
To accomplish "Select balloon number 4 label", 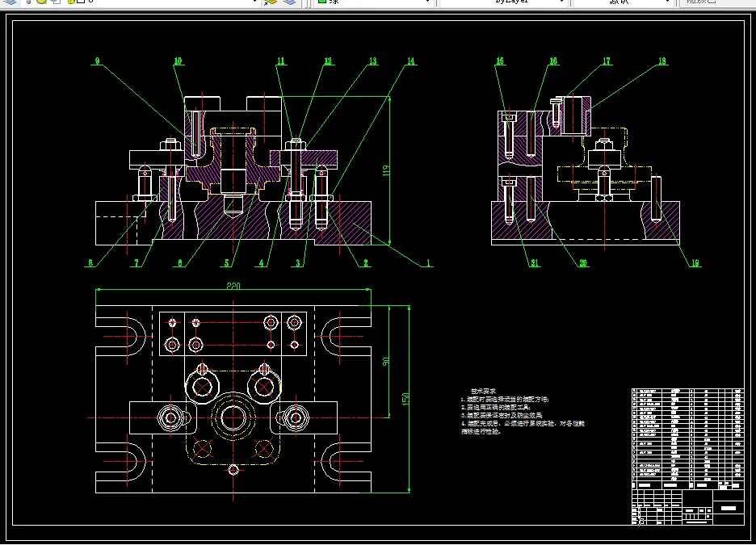I will [262, 263].
